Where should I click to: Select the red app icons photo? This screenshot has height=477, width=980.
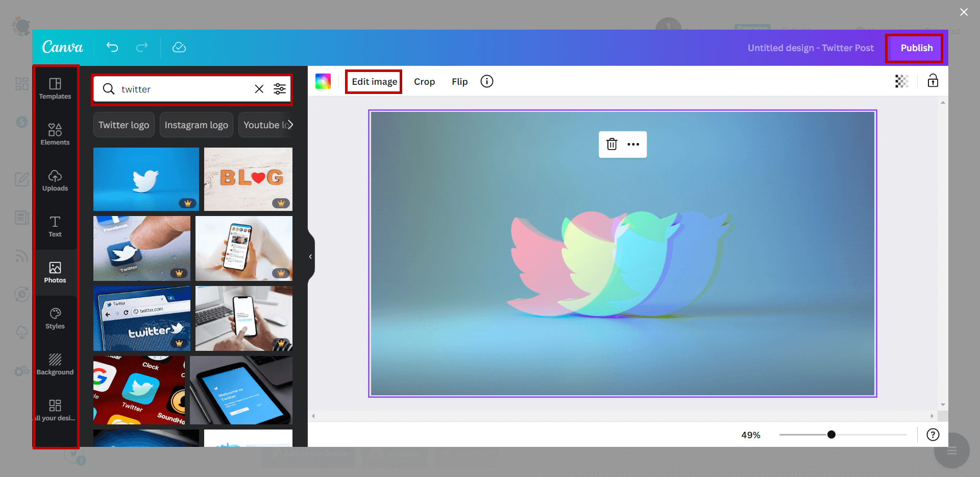[x=139, y=390]
